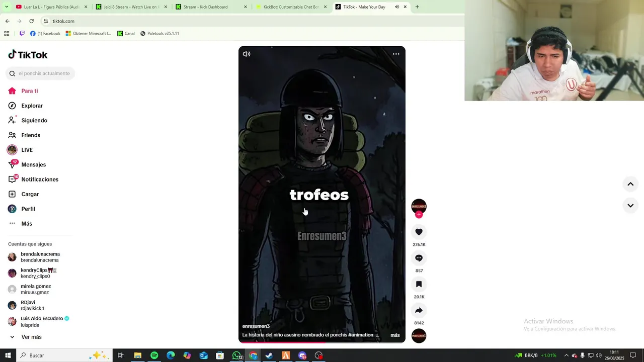Open the Paletools v25.1.11 bookmark
Image resolution: width=644 pixels, height=362 pixels.
[x=159, y=34]
